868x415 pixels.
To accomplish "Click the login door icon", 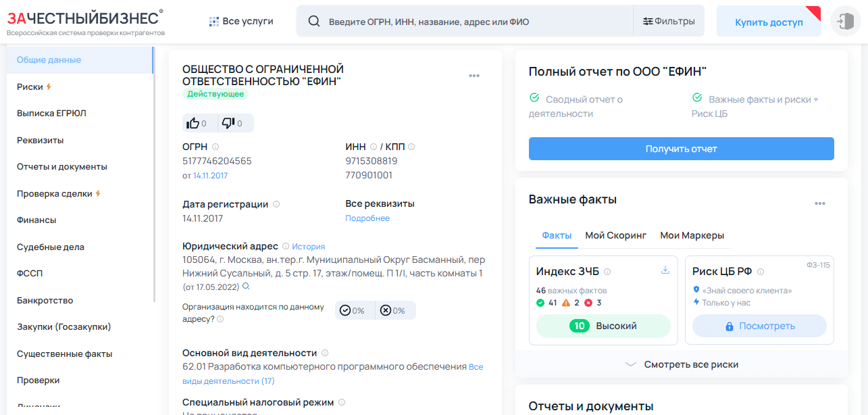I will point(844,22).
